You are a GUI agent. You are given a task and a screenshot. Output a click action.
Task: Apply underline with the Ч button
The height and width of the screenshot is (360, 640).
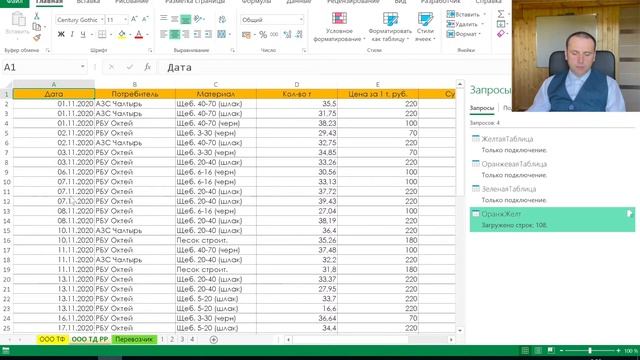tap(83, 34)
